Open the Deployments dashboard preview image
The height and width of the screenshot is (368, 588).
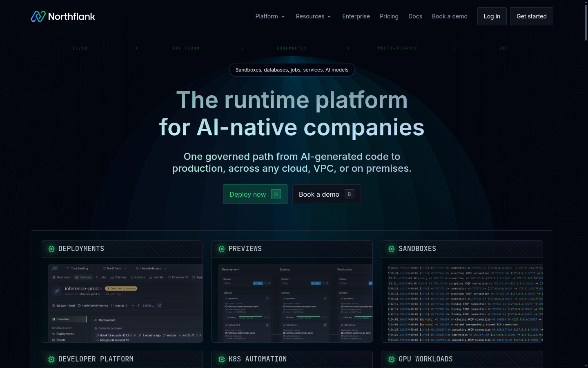point(125,303)
